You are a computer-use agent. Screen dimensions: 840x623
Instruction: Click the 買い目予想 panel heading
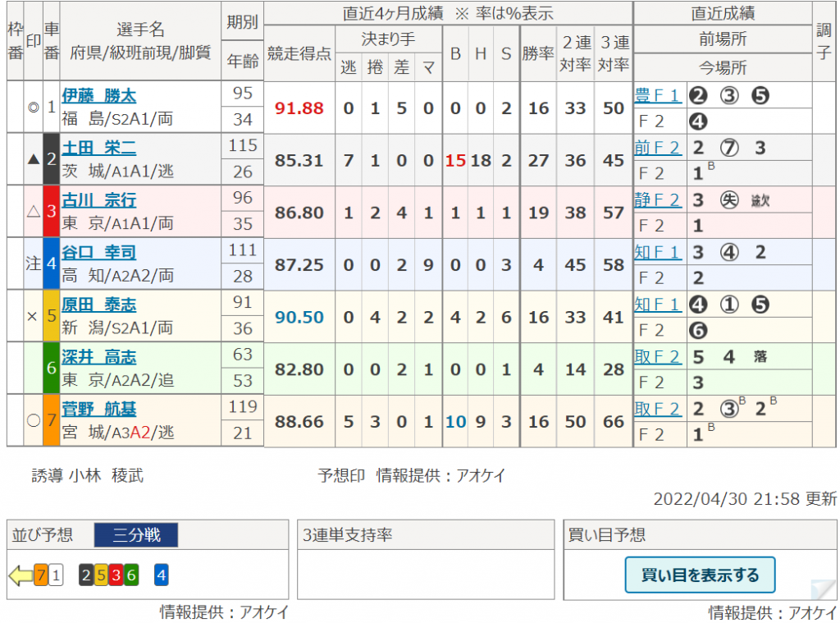(x=606, y=534)
